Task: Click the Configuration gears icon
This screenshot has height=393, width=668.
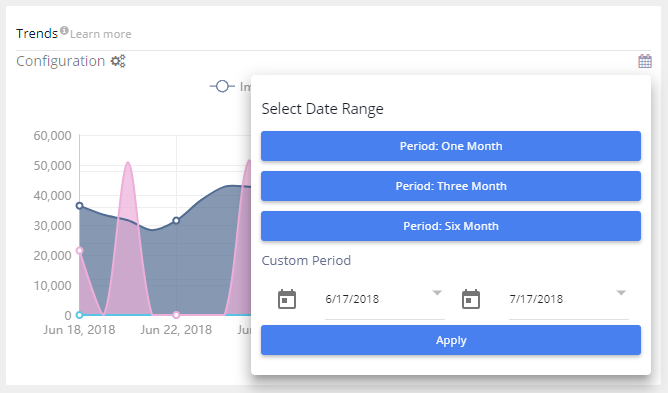Action: click(118, 61)
